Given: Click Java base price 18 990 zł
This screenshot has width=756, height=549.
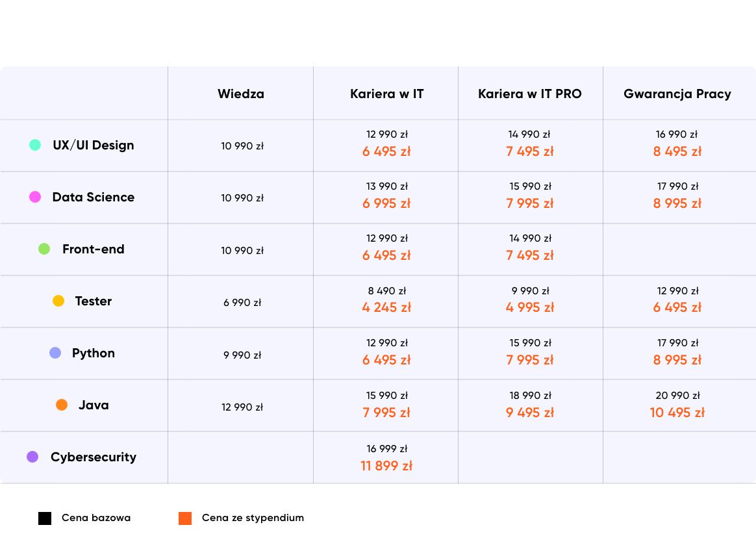Looking at the screenshot, I should click(531, 396).
